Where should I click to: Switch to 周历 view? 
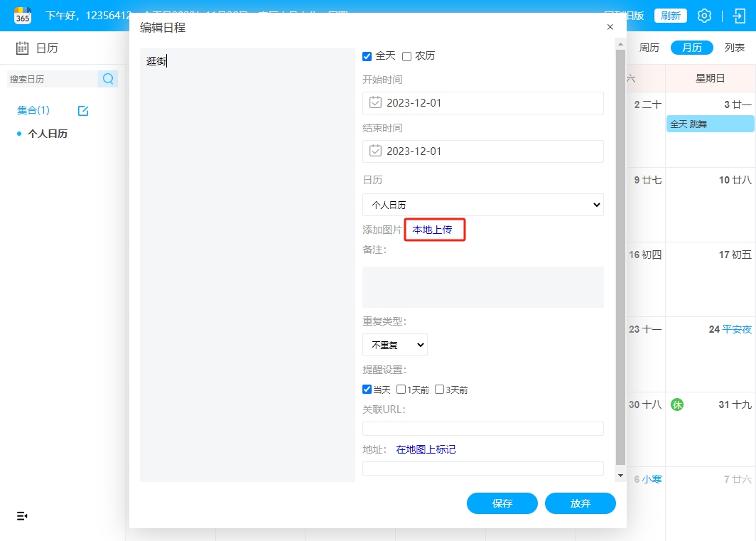coord(649,48)
